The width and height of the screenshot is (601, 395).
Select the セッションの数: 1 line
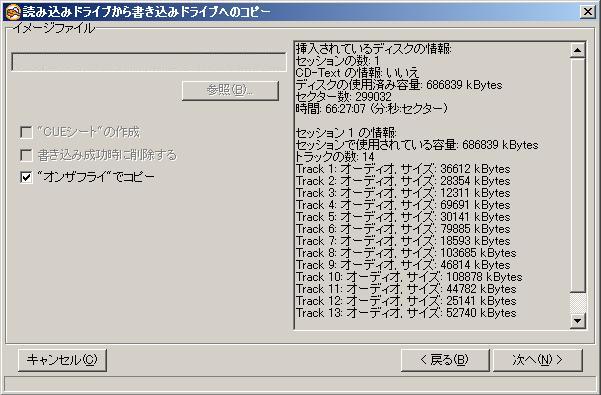(338, 61)
